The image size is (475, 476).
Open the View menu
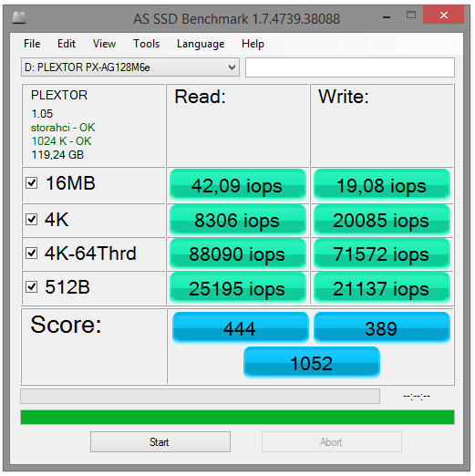click(x=104, y=44)
